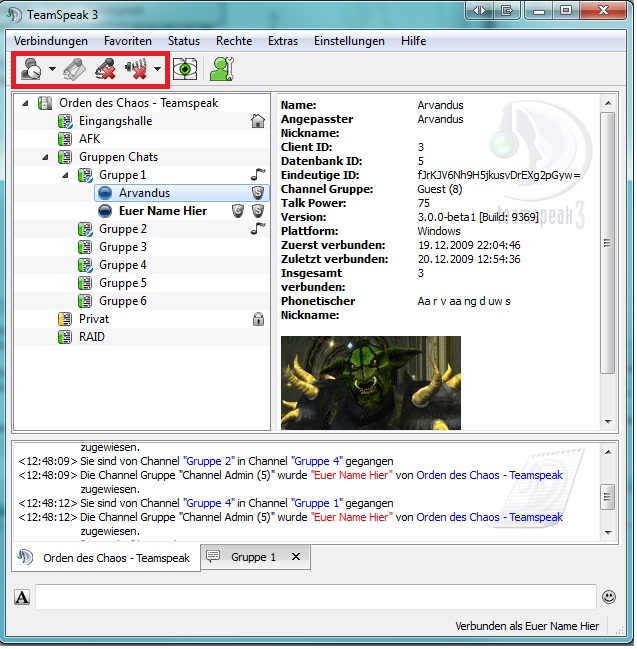Click the music note icon on Gruppe 1
The width and height of the screenshot is (637, 649).
coord(258,175)
